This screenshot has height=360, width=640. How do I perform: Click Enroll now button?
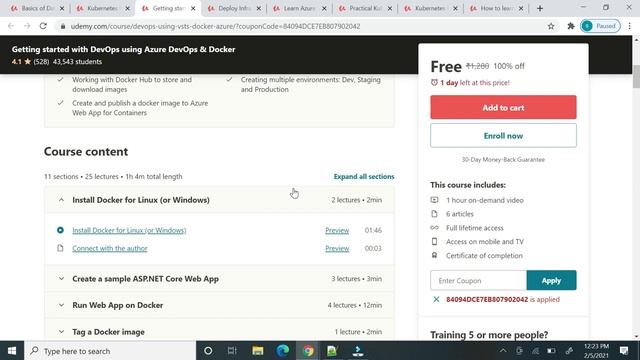pyautogui.click(x=503, y=136)
